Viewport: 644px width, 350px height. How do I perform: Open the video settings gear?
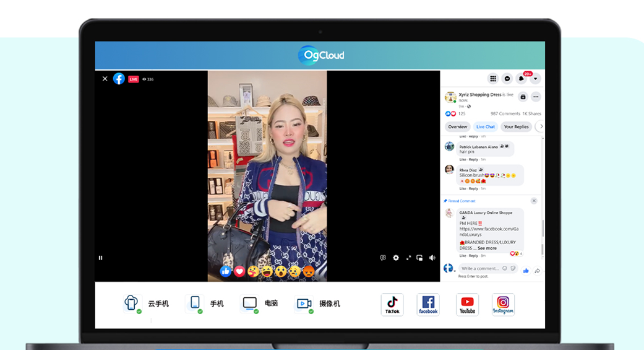[396, 258]
